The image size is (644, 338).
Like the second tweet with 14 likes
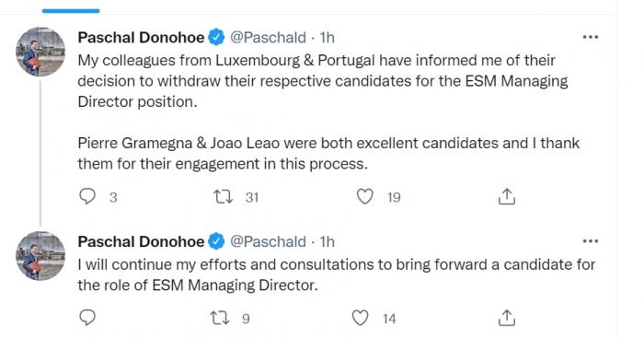pyautogui.click(x=361, y=318)
